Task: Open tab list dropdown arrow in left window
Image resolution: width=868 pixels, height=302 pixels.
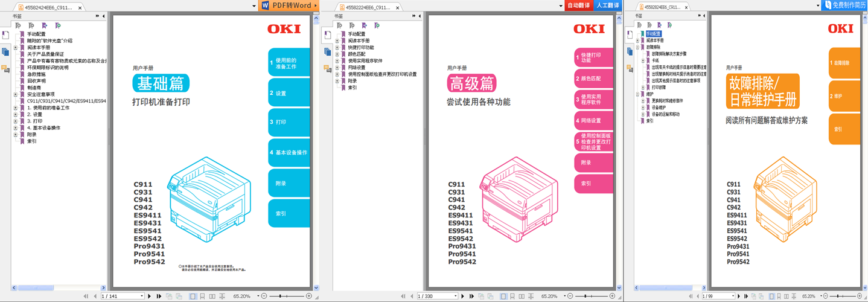Action: click(x=254, y=7)
